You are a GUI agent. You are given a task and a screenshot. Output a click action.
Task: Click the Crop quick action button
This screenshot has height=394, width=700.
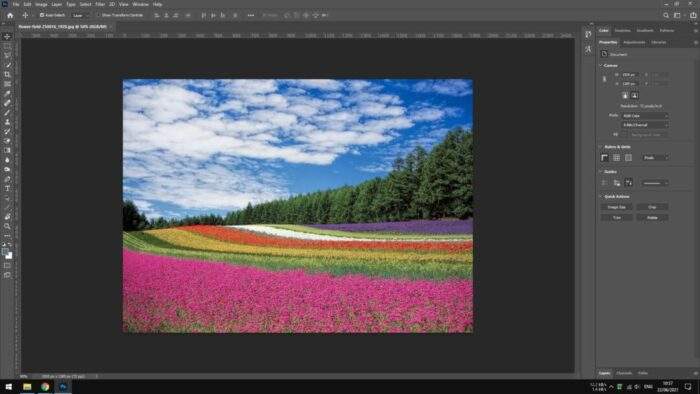coord(652,207)
